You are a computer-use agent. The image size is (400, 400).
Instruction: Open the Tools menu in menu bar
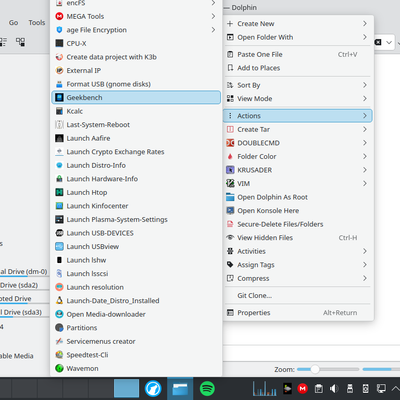tap(37, 23)
